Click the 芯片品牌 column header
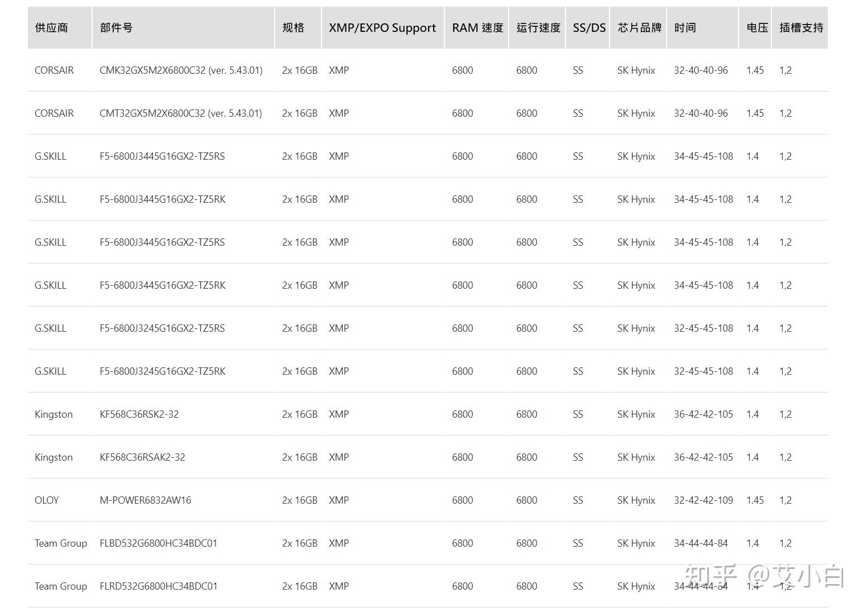Screen dimensions: 868x612 tap(640, 27)
